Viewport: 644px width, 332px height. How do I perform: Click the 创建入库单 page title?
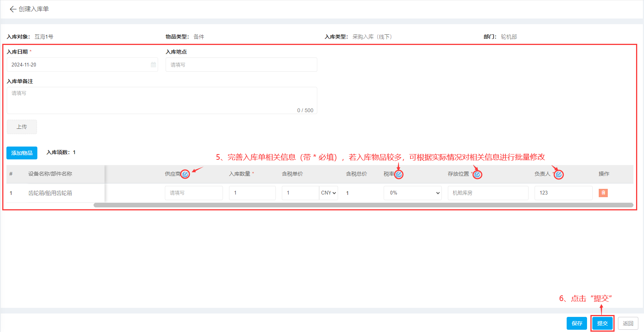tap(34, 9)
